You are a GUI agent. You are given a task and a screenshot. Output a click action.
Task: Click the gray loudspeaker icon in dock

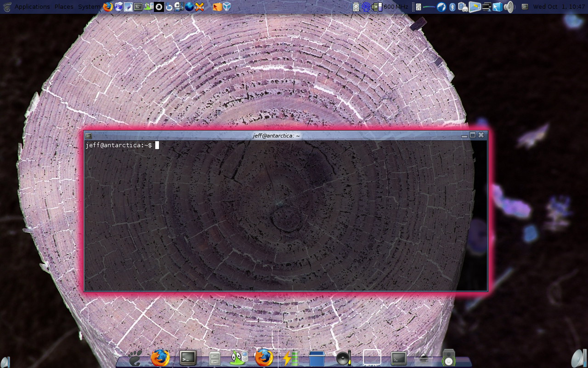pos(448,358)
